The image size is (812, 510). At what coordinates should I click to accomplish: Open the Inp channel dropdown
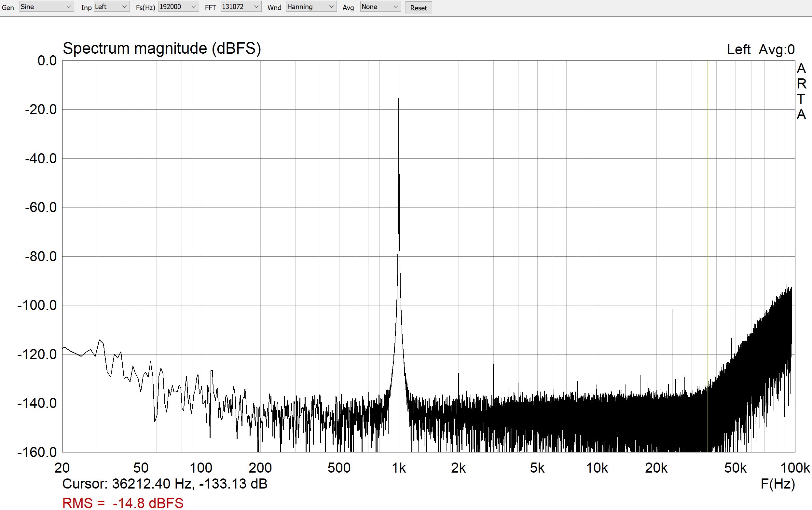click(x=111, y=7)
